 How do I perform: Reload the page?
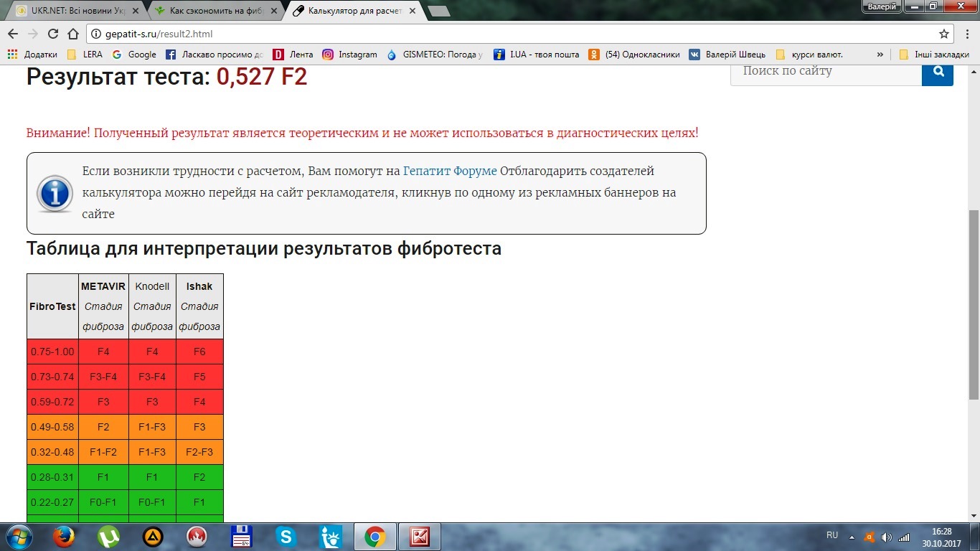click(x=53, y=34)
